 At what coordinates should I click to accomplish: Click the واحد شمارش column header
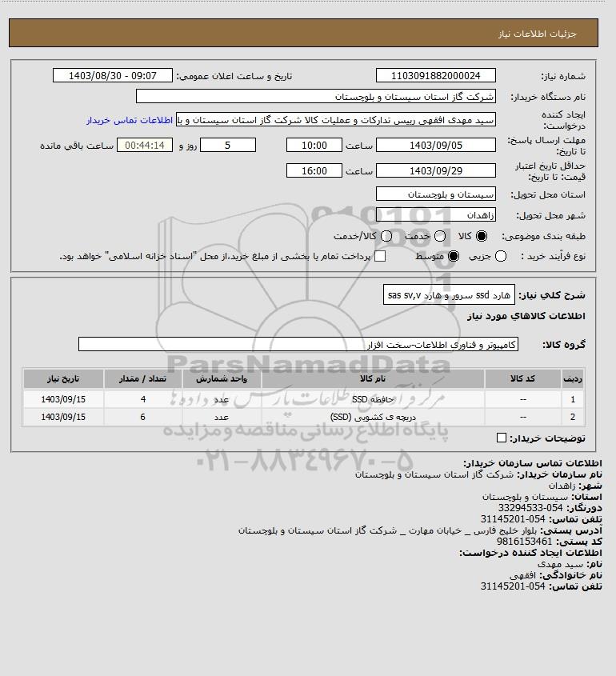[222, 378]
